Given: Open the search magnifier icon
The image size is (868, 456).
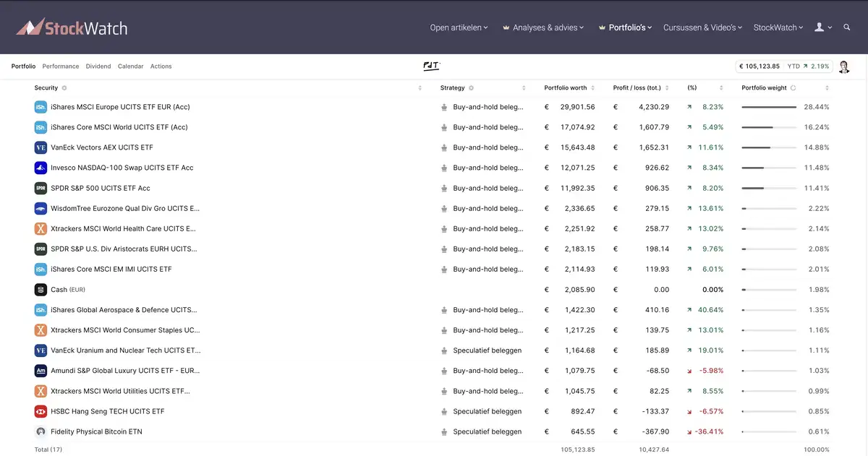Looking at the screenshot, I should [x=848, y=27].
